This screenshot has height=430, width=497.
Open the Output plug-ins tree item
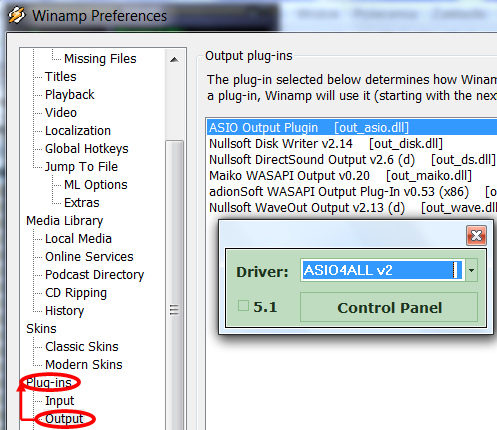pyautogui.click(x=64, y=419)
